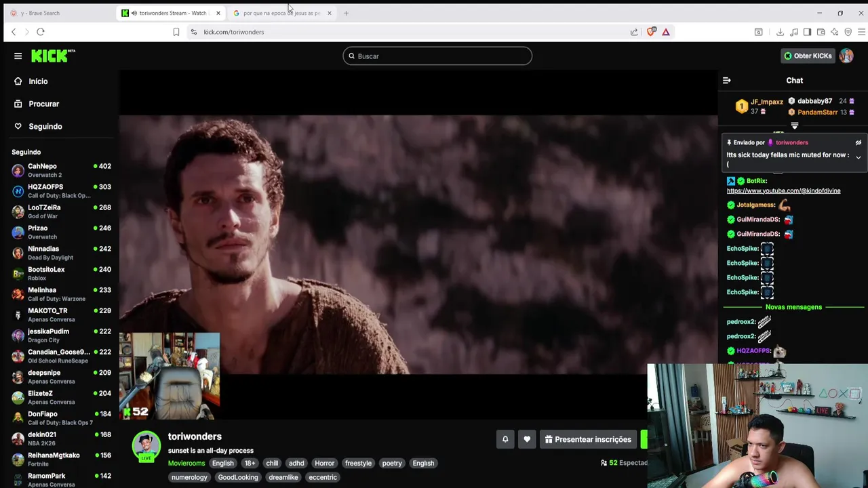Click Presentear inscrições button
This screenshot has height=488, width=868.
click(588, 439)
